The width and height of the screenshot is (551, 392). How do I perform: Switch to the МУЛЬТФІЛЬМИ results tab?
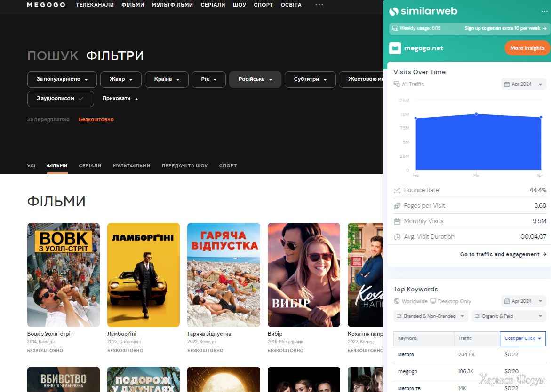tap(131, 165)
